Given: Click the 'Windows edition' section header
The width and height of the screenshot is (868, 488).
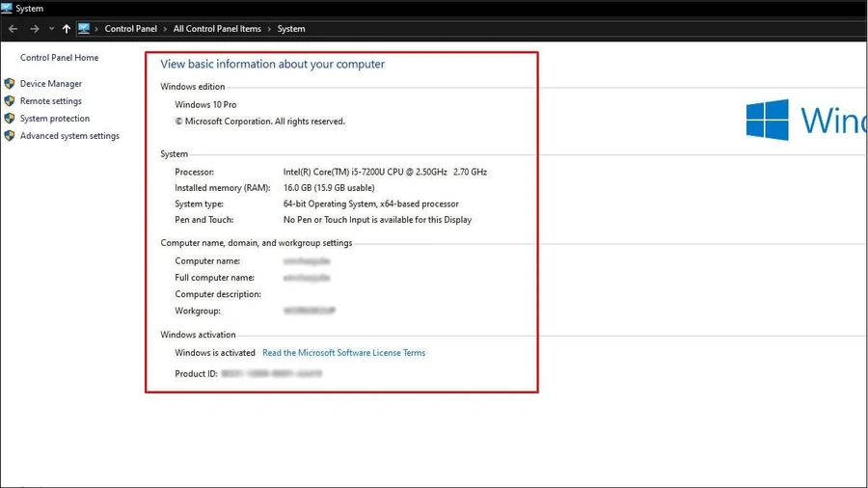Looking at the screenshot, I should pyautogui.click(x=193, y=86).
